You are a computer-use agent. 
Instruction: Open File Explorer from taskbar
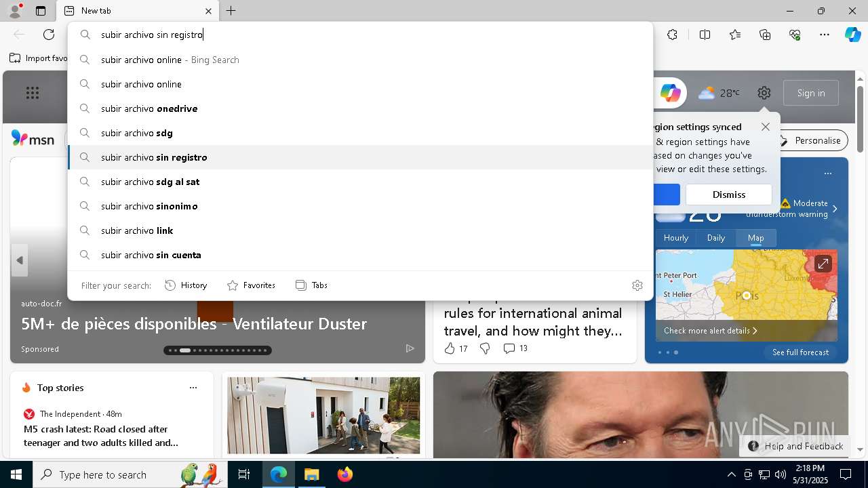311,474
